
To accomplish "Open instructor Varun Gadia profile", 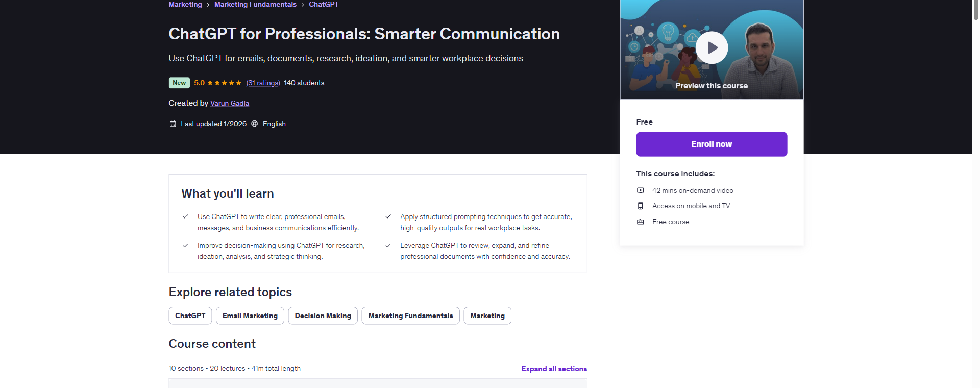I will click(x=230, y=103).
